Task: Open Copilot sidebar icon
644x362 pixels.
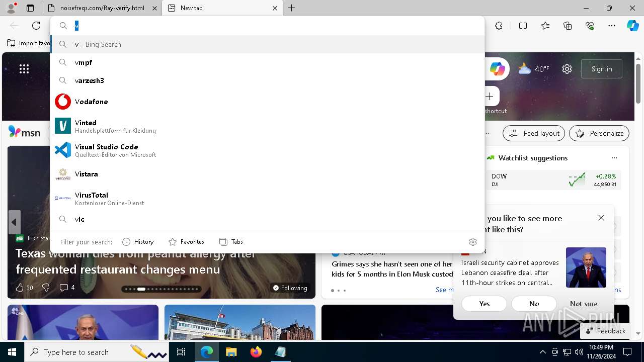Action: pos(632,26)
